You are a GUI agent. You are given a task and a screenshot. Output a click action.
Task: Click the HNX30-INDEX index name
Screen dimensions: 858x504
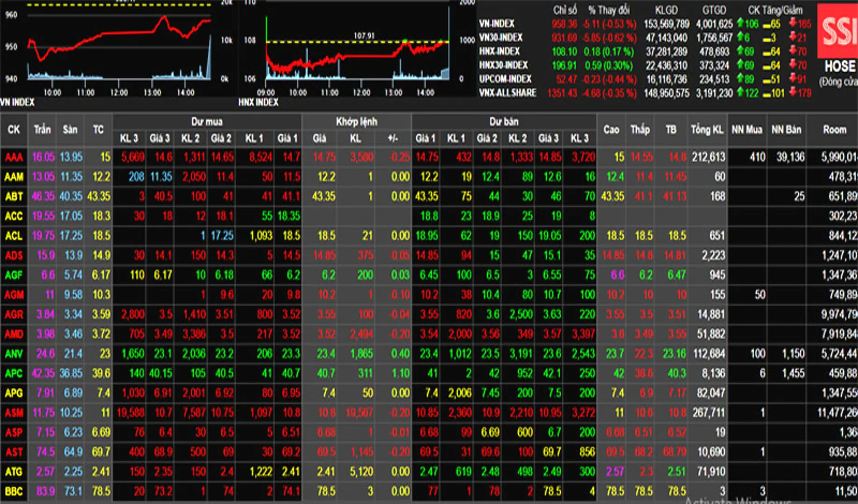503,65
